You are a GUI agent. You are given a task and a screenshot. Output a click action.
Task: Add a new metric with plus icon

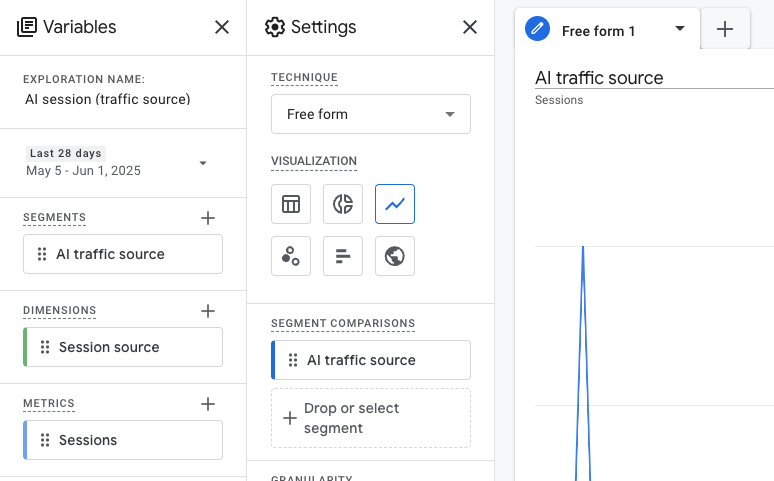tap(208, 403)
